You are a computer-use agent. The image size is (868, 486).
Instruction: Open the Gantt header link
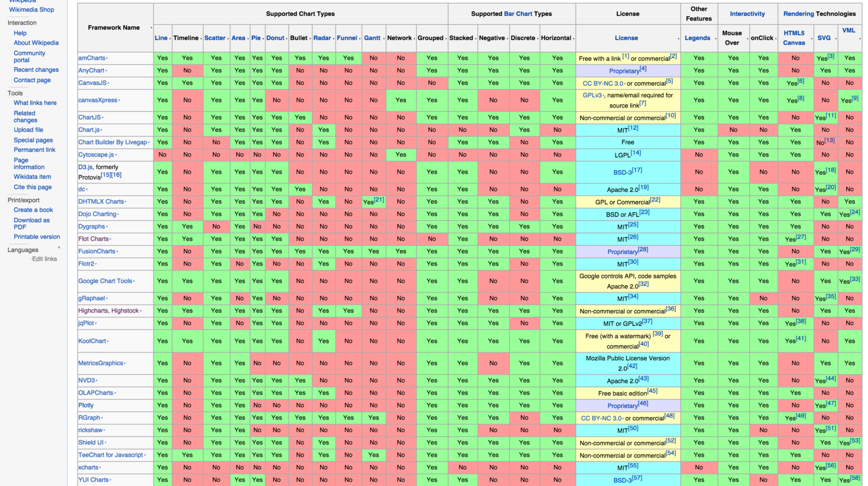point(372,38)
